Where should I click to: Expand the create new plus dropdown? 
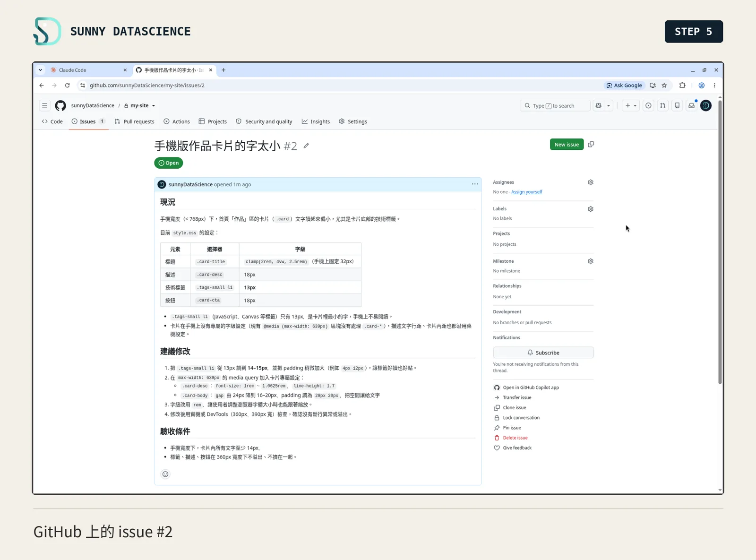pyautogui.click(x=631, y=106)
